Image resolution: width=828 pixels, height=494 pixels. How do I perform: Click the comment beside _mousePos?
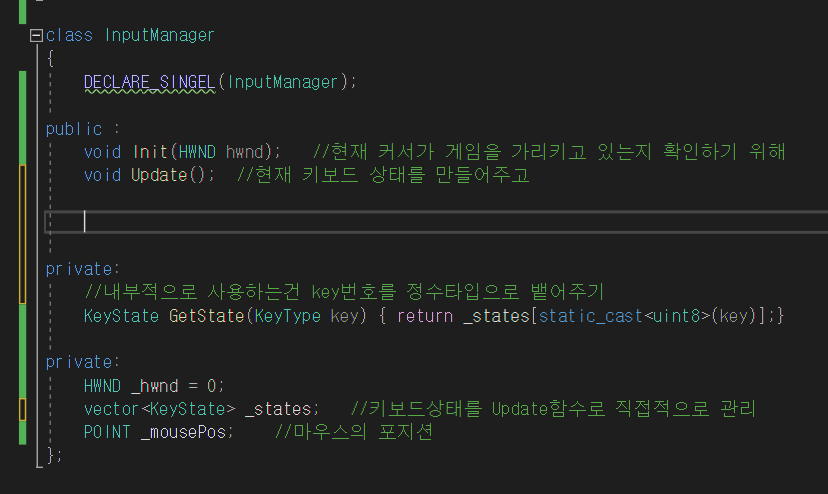tap(354, 433)
